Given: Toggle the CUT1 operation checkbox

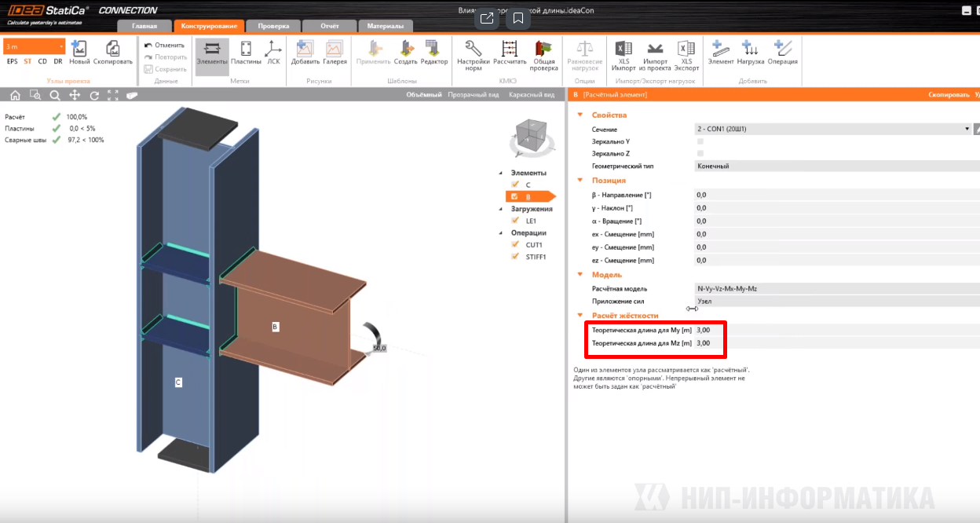Looking at the screenshot, I should [x=516, y=245].
